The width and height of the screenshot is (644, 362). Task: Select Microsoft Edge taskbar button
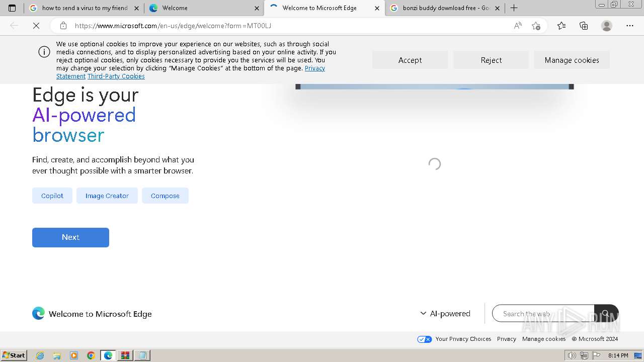click(108, 355)
